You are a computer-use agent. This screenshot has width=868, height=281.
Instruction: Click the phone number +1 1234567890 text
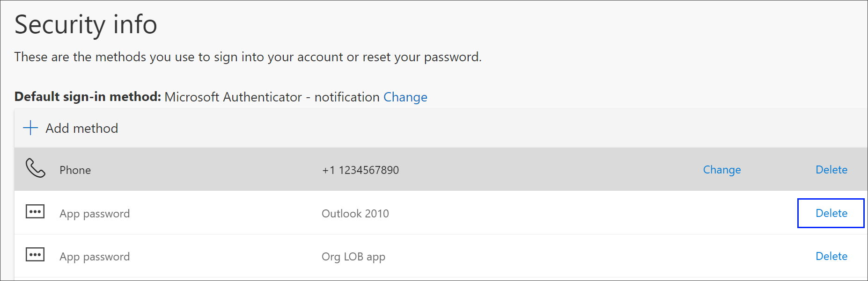click(360, 170)
